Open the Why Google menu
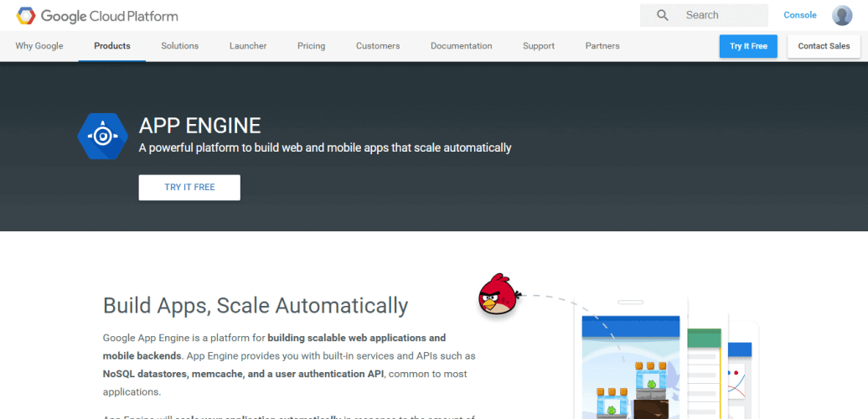The height and width of the screenshot is (419, 868). point(39,46)
